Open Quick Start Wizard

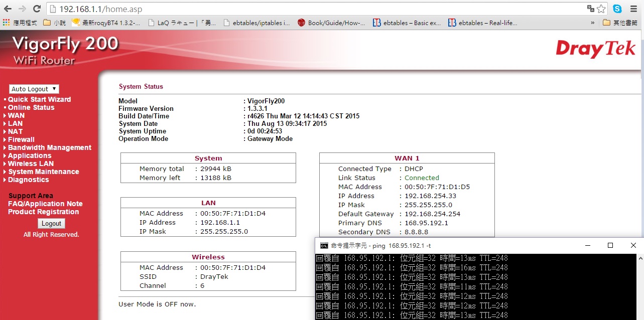[x=39, y=99]
